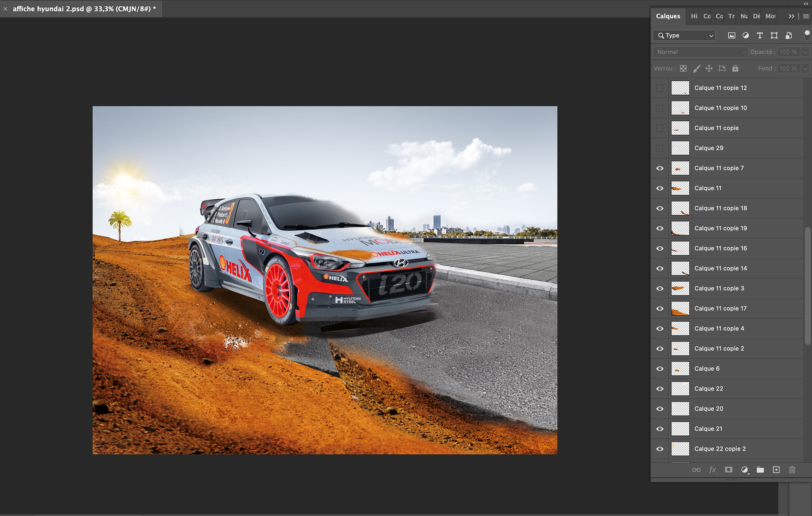Screen dimensions: 812x516
Task: Expand the Opacité value dropdown arrow
Action: 805,52
